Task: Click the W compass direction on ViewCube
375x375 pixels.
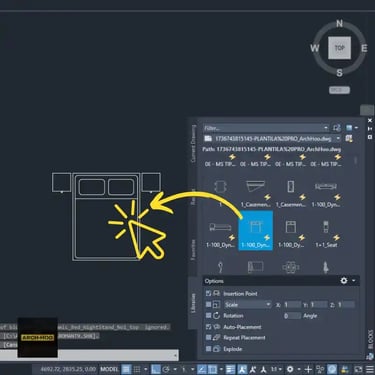Action: pos(315,48)
